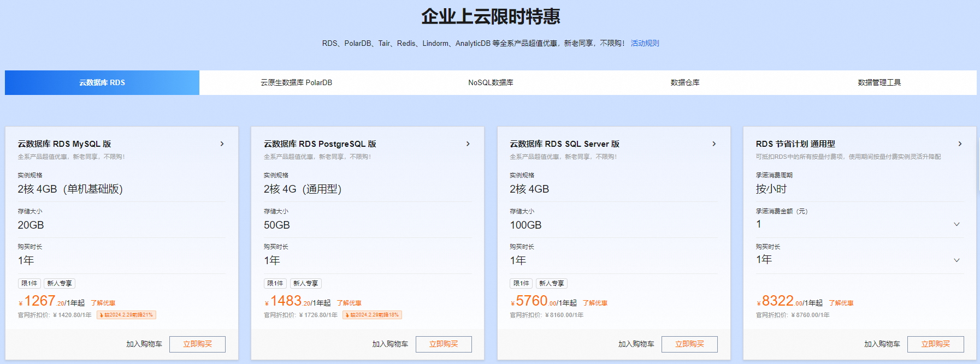Click the price-drop badge on PostgreSQL card

click(x=373, y=315)
